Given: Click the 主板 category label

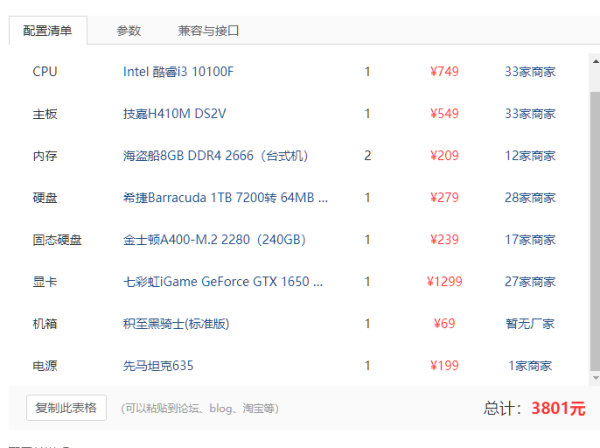Looking at the screenshot, I should coord(45,114).
